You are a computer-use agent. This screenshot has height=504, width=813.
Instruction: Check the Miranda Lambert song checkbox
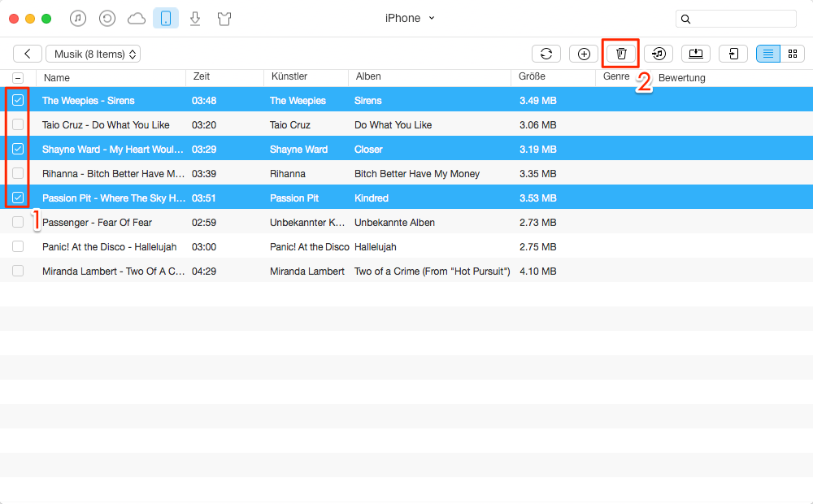pyautogui.click(x=18, y=271)
